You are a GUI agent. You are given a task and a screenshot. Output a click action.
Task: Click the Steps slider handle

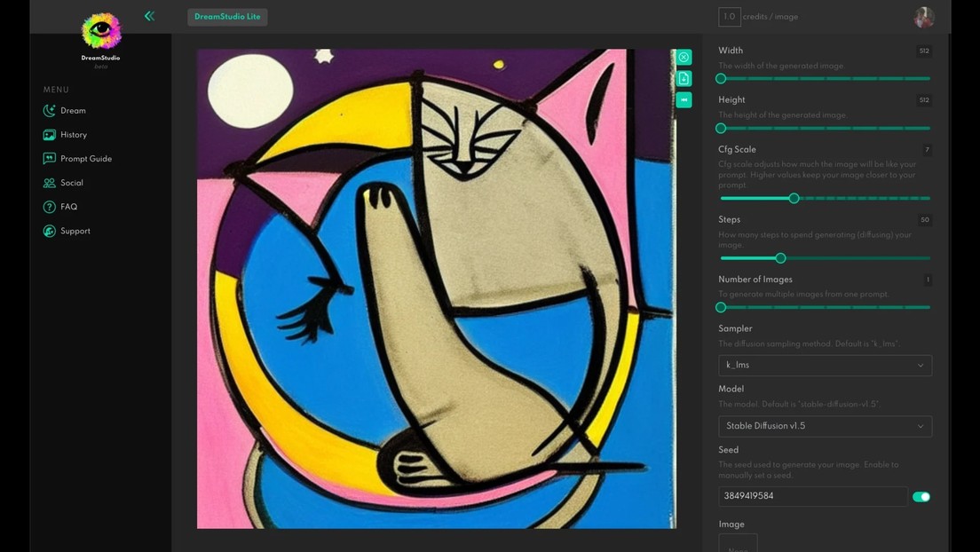(781, 258)
